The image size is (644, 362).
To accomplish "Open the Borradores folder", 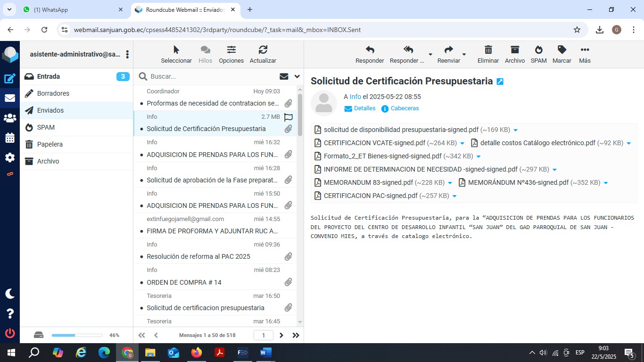I will point(53,93).
